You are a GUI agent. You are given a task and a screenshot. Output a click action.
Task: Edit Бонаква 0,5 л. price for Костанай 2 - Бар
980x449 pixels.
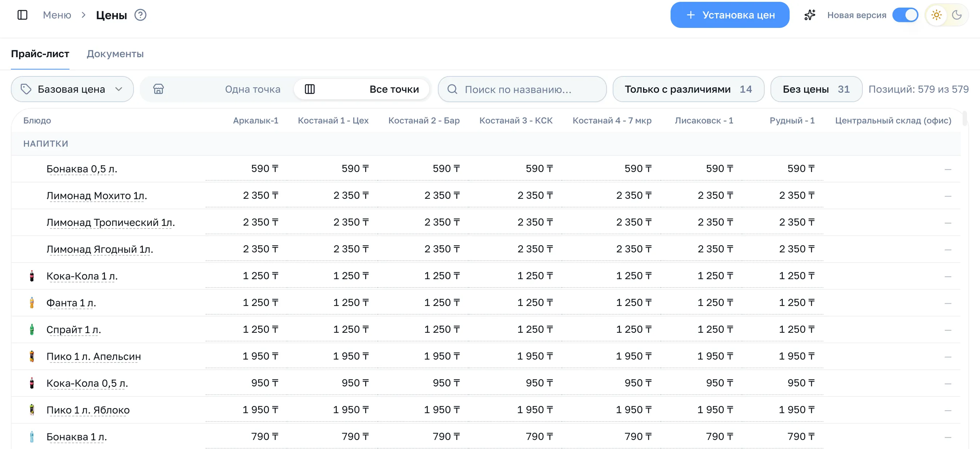tap(446, 169)
